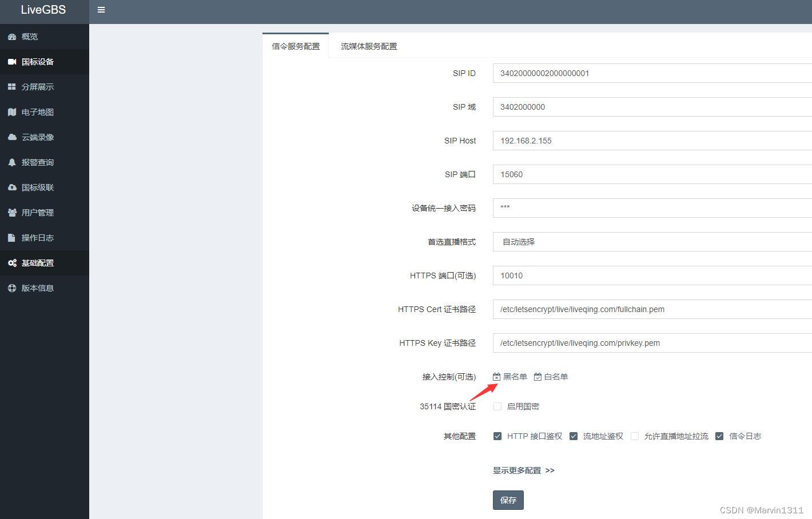Viewport: 812px width, 519px height.
Task: Open the 国标设备 menu item
Action: tap(45, 62)
